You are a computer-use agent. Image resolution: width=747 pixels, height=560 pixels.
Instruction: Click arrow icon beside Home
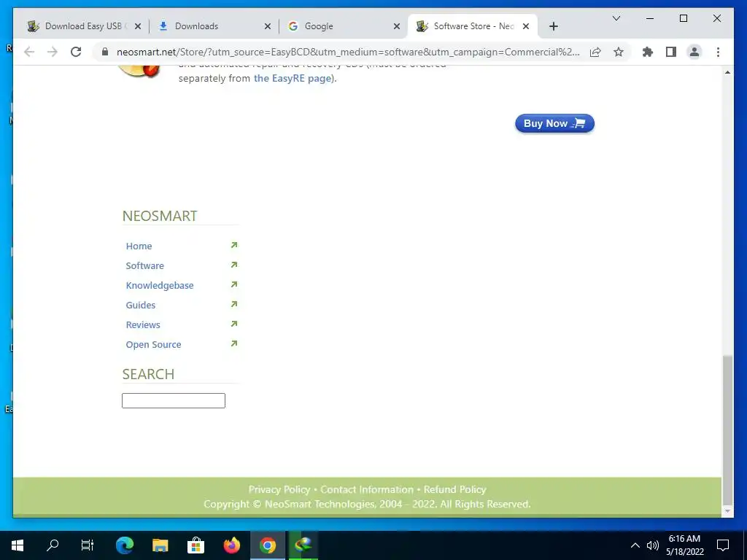pos(234,245)
